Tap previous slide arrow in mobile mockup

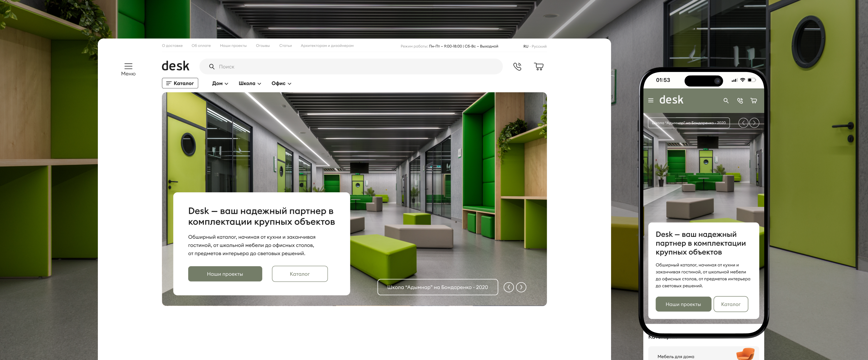743,123
